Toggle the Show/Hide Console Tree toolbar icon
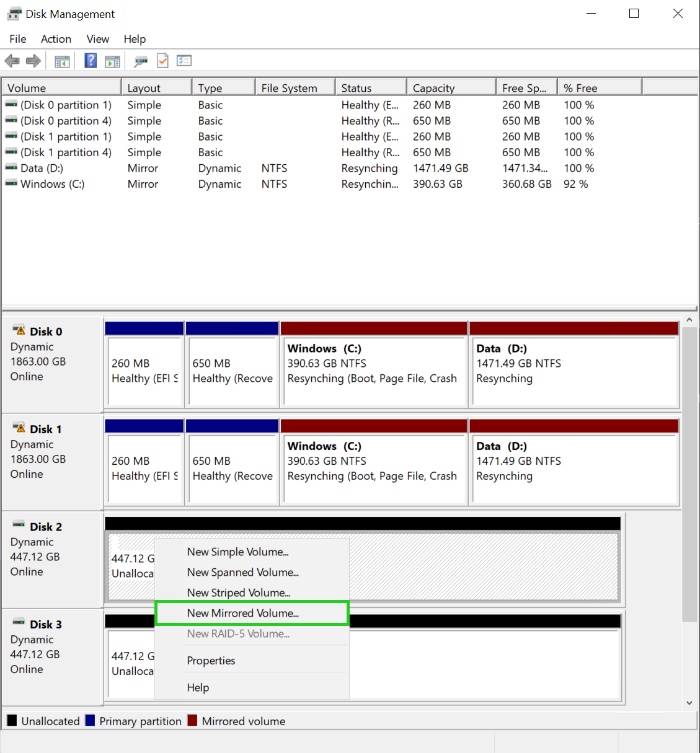This screenshot has height=753, width=700. click(x=62, y=60)
